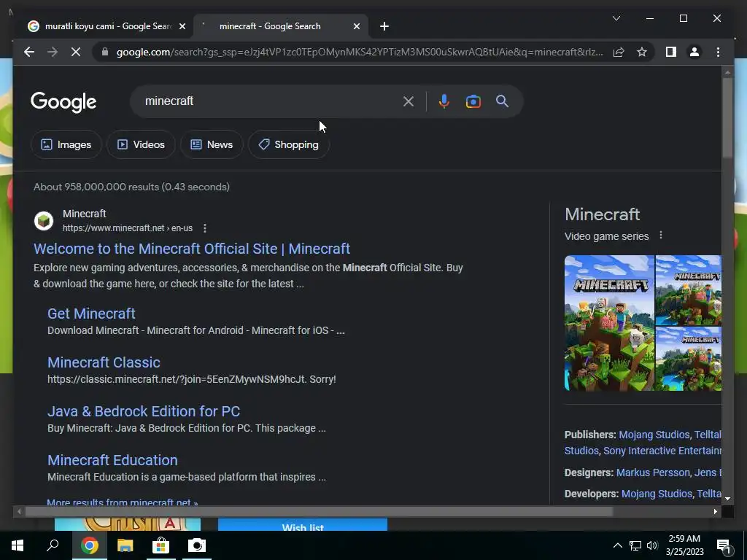Open Windows taskbar search
This screenshot has width=747, height=560.
click(x=53, y=545)
